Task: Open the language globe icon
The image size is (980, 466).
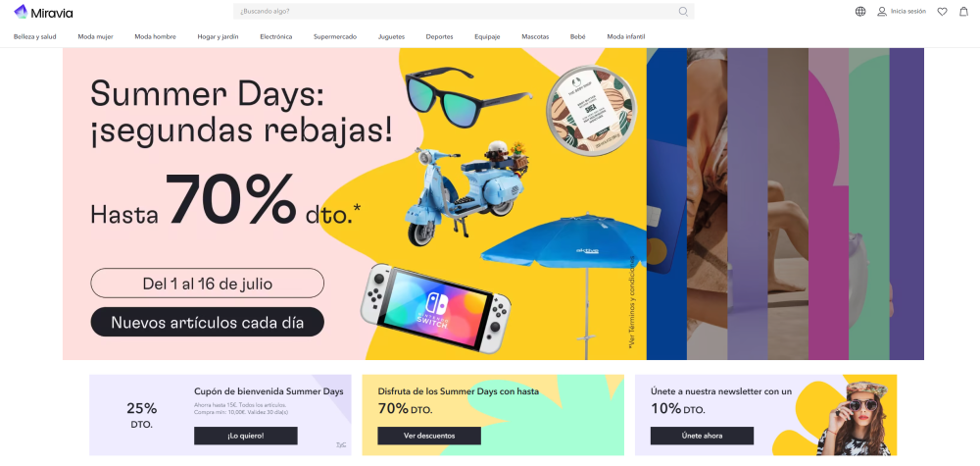Action: tap(860, 11)
